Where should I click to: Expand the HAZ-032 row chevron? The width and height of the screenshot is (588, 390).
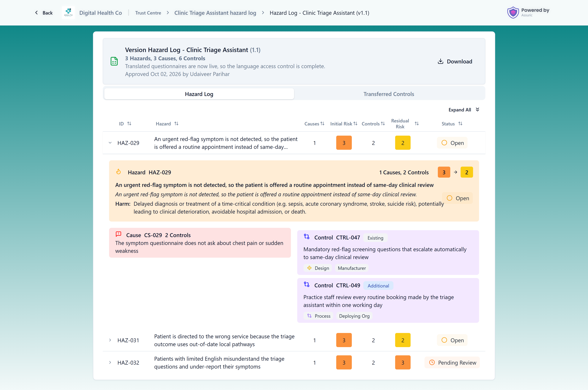[110, 362]
